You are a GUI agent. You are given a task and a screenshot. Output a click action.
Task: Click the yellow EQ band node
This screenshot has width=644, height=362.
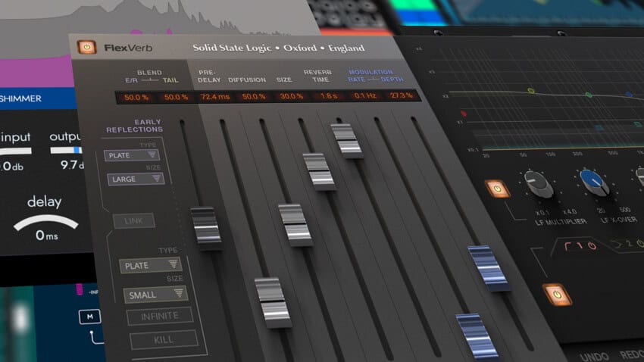click(x=531, y=91)
